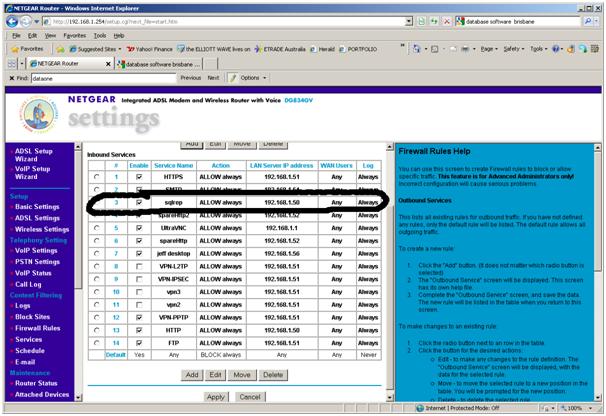Open the tab list dropdown arrow
Viewport: 606px width, 416px height.
(x=22, y=64)
